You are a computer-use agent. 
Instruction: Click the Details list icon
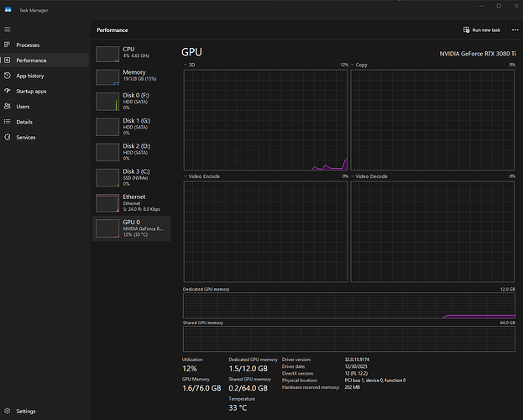[7, 122]
